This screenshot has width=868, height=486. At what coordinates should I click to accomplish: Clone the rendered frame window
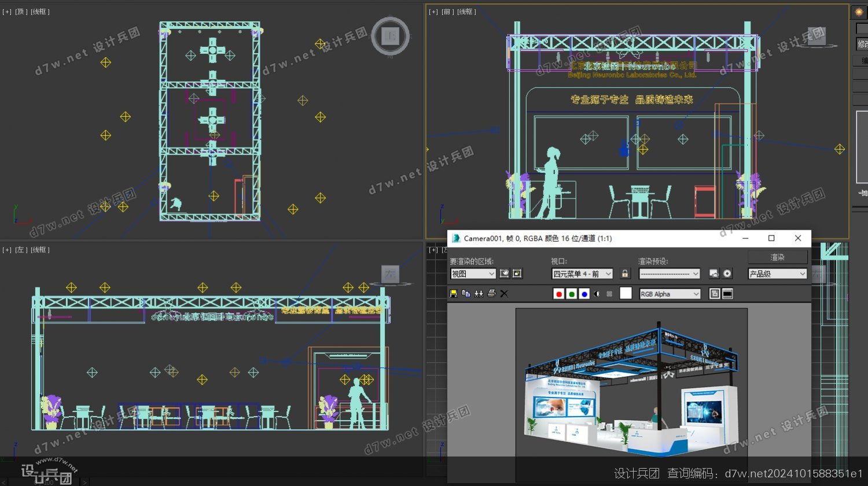tap(479, 294)
